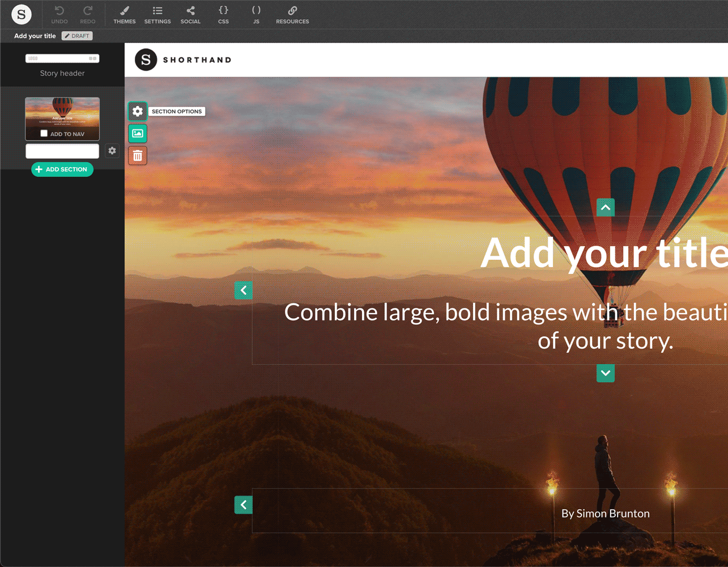Select the Story header thumbnail
The image size is (728, 567).
pos(62,58)
